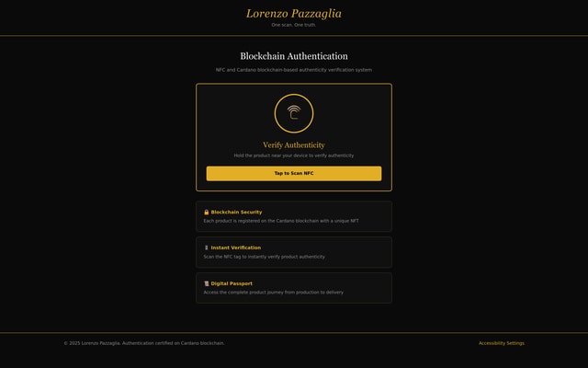Select the Instant Verification heading
This screenshot has height=368, width=588.
236,247
